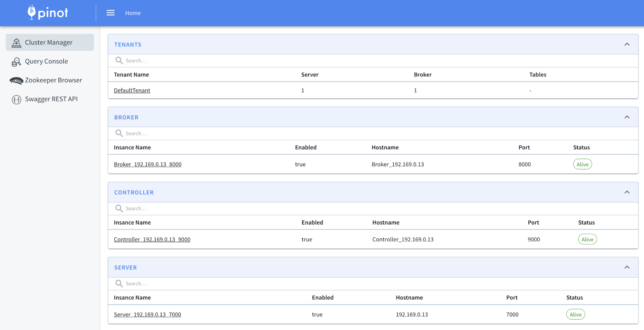The image size is (644, 330).
Task: Click the hamburger menu icon
Action: click(x=111, y=13)
